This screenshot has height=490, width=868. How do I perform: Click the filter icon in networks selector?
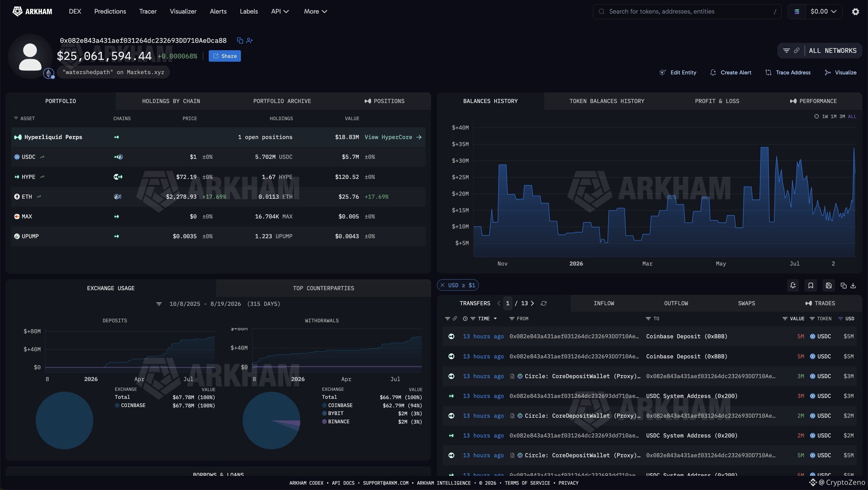point(787,50)
